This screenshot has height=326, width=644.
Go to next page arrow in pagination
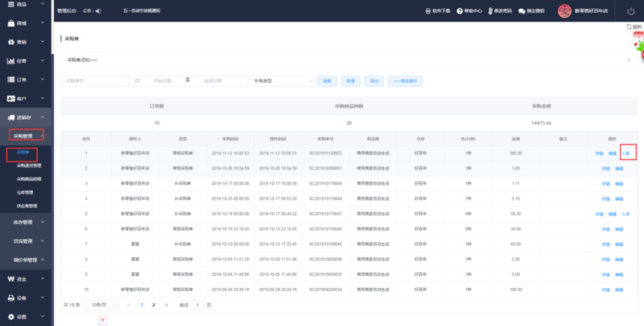[x=167, y=305]
